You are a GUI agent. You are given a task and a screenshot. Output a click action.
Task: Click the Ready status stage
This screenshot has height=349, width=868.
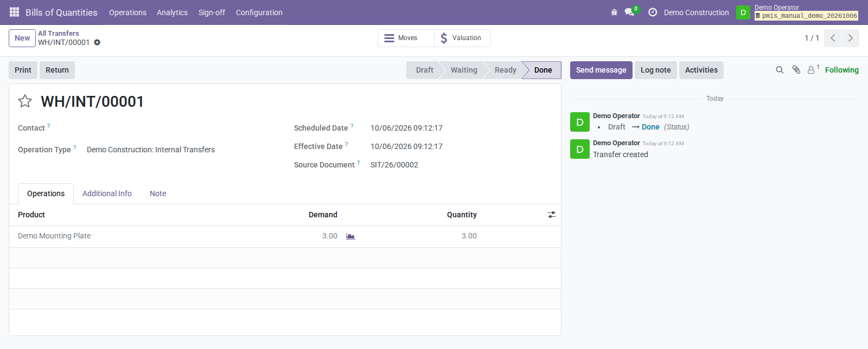click(505, 70)
